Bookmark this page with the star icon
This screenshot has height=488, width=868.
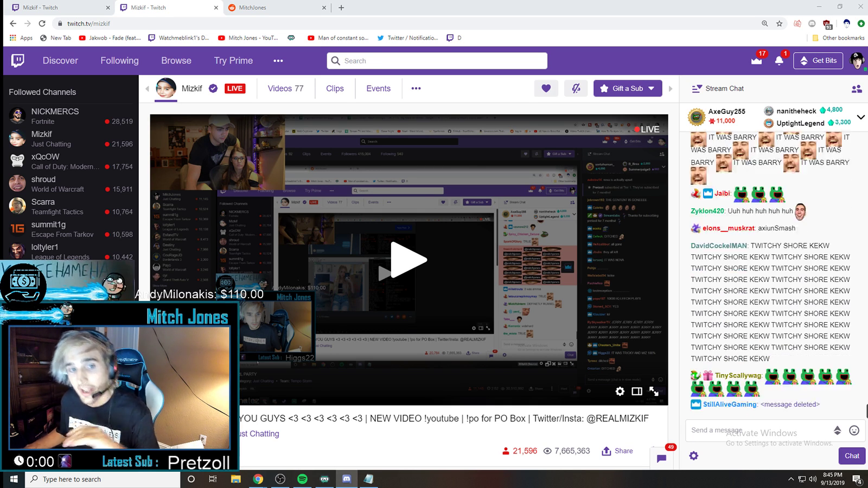pyautogui.click(x=780, y=23)
